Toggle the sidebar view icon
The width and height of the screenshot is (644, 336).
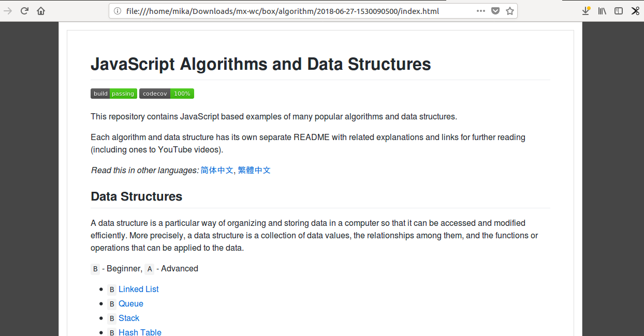(619, 11)
